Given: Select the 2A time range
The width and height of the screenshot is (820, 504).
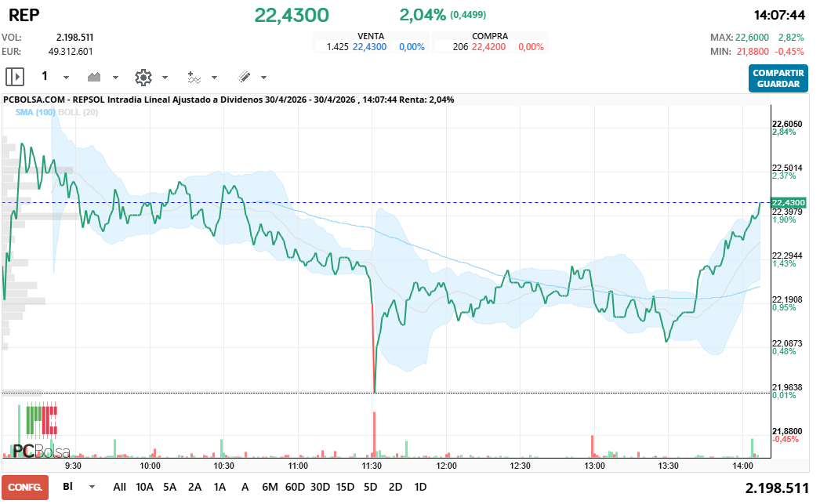Looking at the screenshot, I should click(x=194, y=488).
